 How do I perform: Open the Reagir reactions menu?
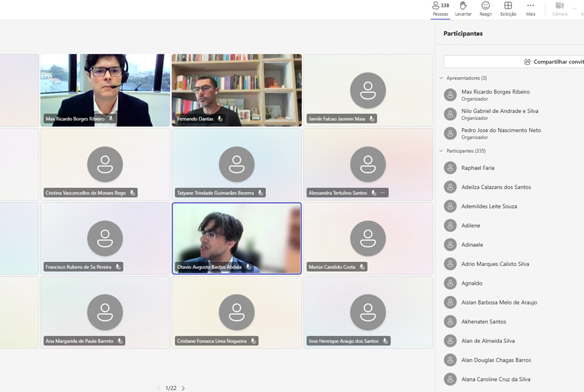click(485, 9)
